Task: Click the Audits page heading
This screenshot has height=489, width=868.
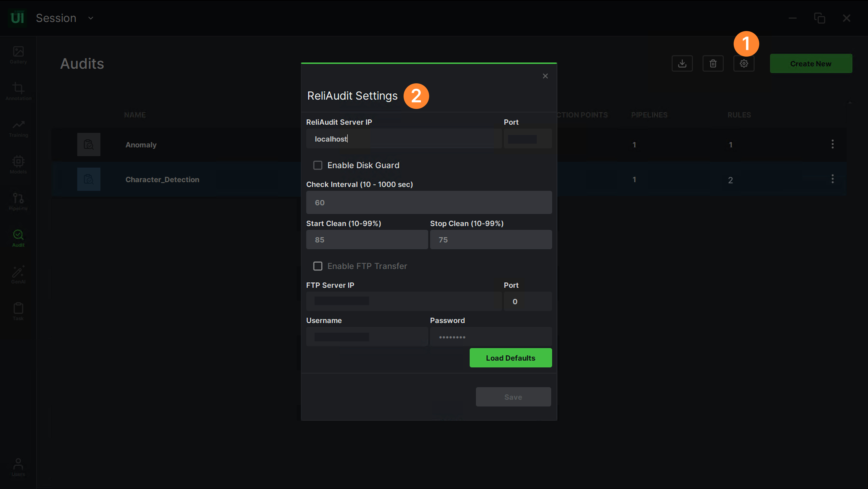Action: (x=82, y=63)
